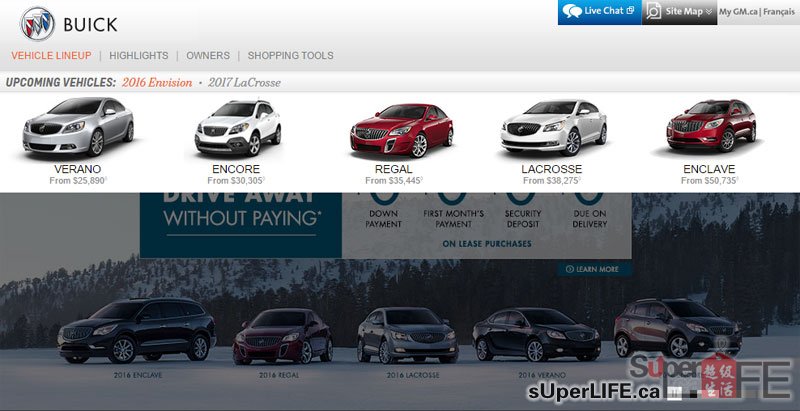
Task: Click the Security Deposit label
Action: [522, 219]
